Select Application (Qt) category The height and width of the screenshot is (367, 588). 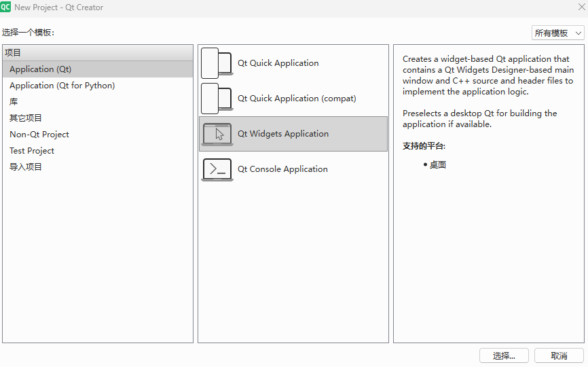98,69
